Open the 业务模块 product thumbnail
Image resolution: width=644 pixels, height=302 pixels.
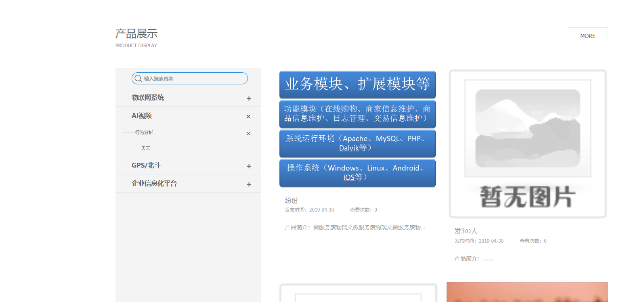[357, 129]
